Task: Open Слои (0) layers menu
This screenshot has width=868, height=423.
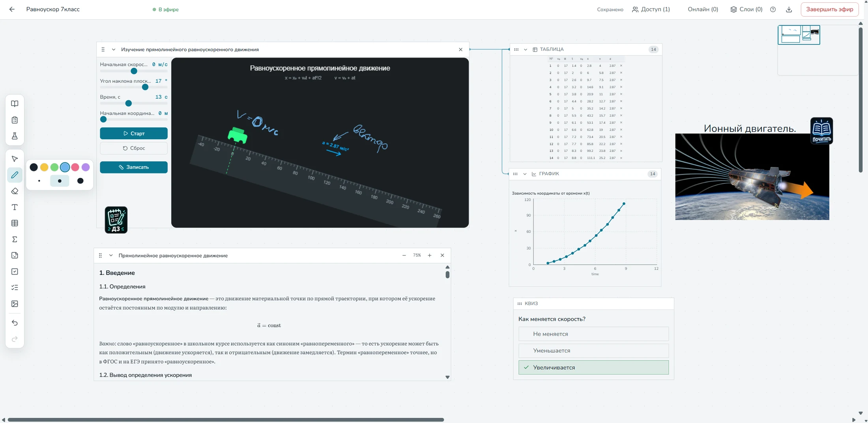Action: pyautogui.click(x=746, y=9)
